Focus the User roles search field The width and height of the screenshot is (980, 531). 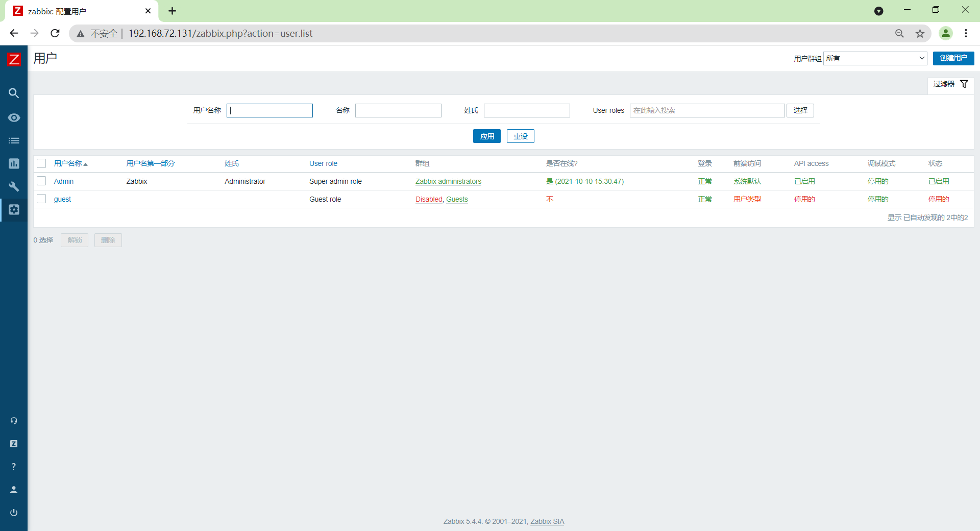pyautogui.click(x=707, y=110)
